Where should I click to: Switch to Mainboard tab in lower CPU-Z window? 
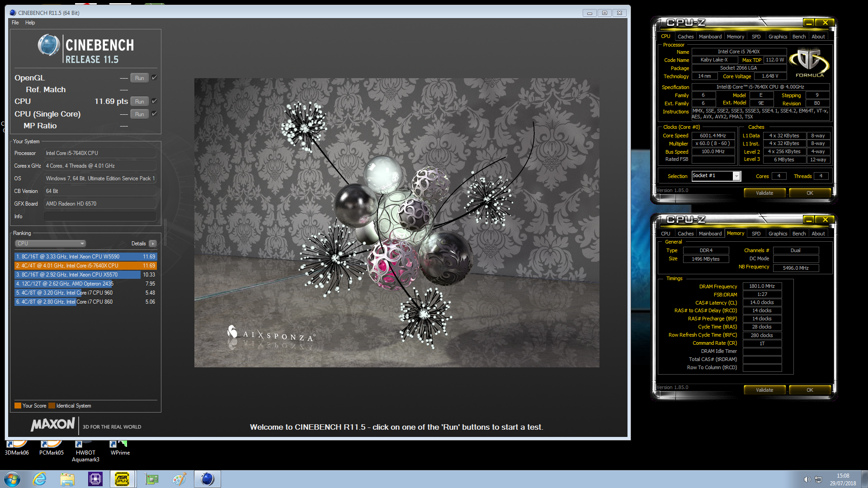click(710, 234)
